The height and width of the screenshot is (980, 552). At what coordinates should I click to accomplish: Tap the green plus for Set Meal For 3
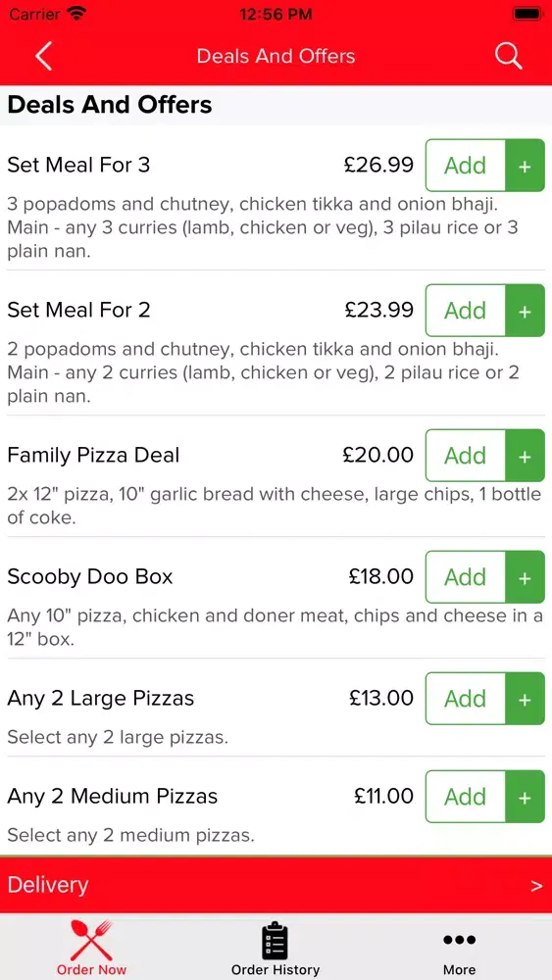525,166
